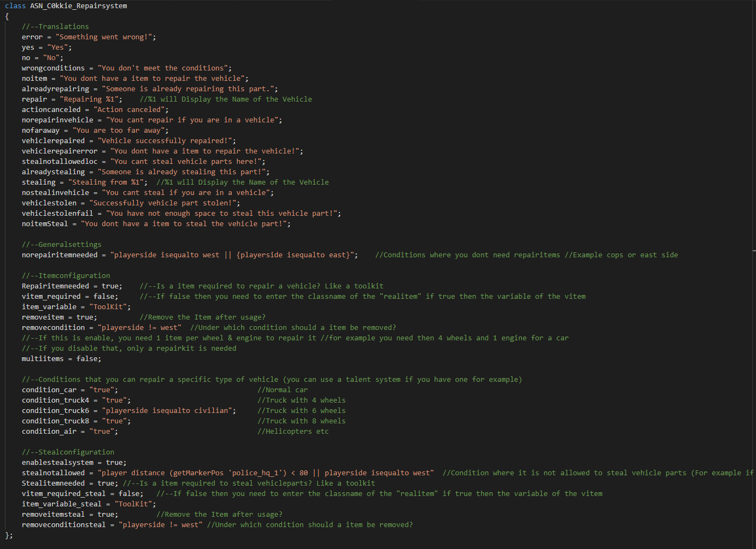Click the //--Stealconfiguration comment
Viewport: 756px width, 549px height.
pyautogui.click(x=68, y=452)
